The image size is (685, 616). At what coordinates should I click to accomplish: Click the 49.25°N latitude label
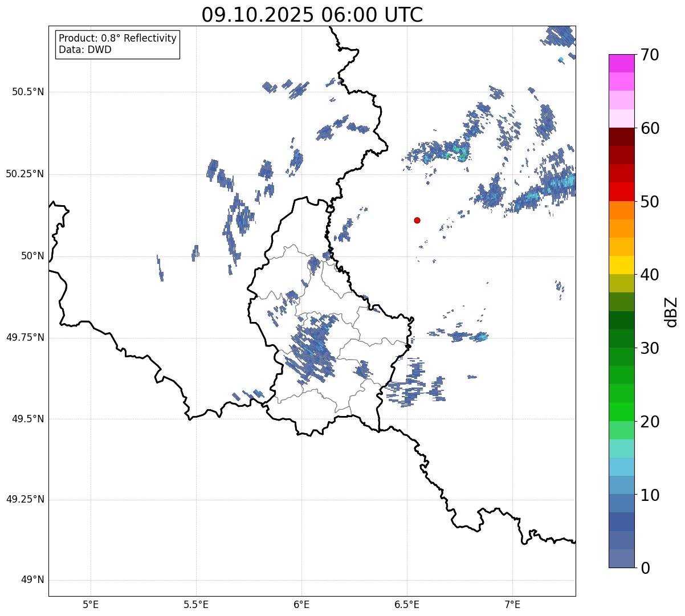[x=25, y=500]
